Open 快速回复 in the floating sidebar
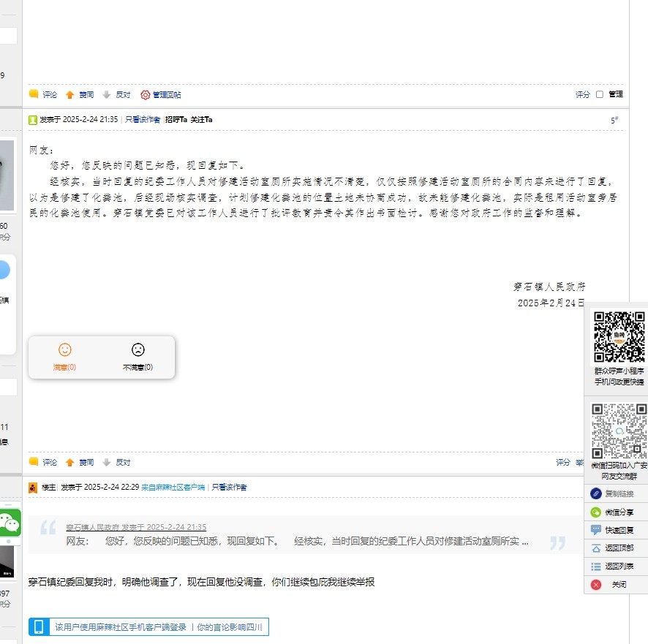Image resolution: width=648 pixels, height=644 pixels. click(596, 530)
